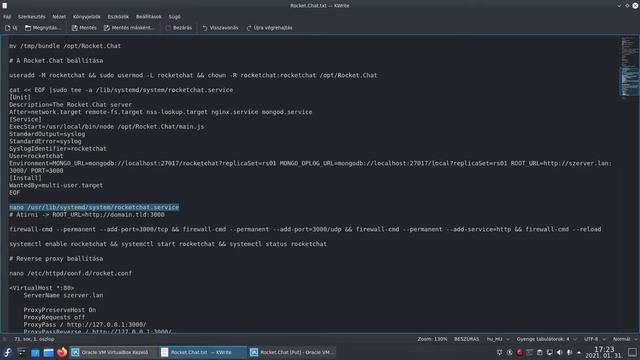Image resolution: width=640 pixels, height=360 pixels.
Task: Click the notifications tray icon
Action: (x=500, y=352)
